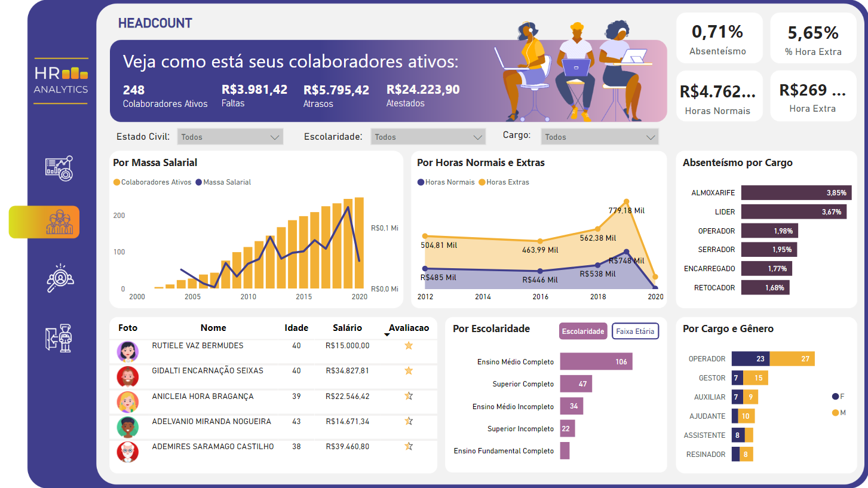This screenshot has height=488, width=868.
Task: Click the sort arrow under Avaliacao header
Action: 387,335
